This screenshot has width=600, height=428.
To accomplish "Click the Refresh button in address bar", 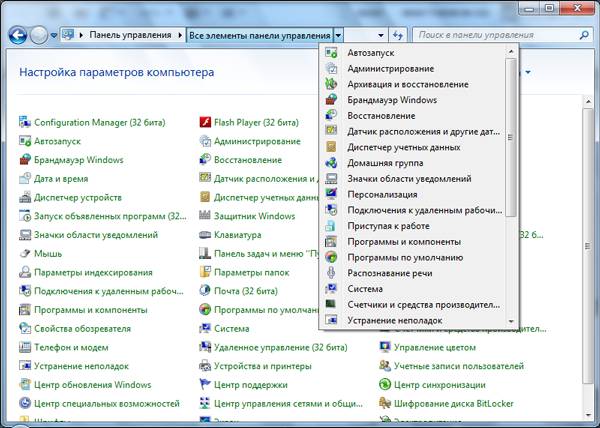I will tap(398, 36).
